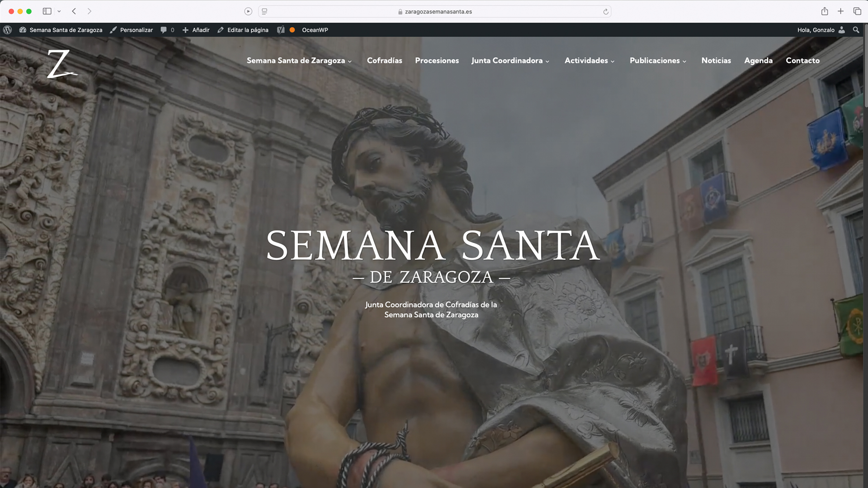Image resolution: width=868 pixels, height=488 pixels.
Task: Click Personalizar in the admin bar
Action: (x=137, y=30)
